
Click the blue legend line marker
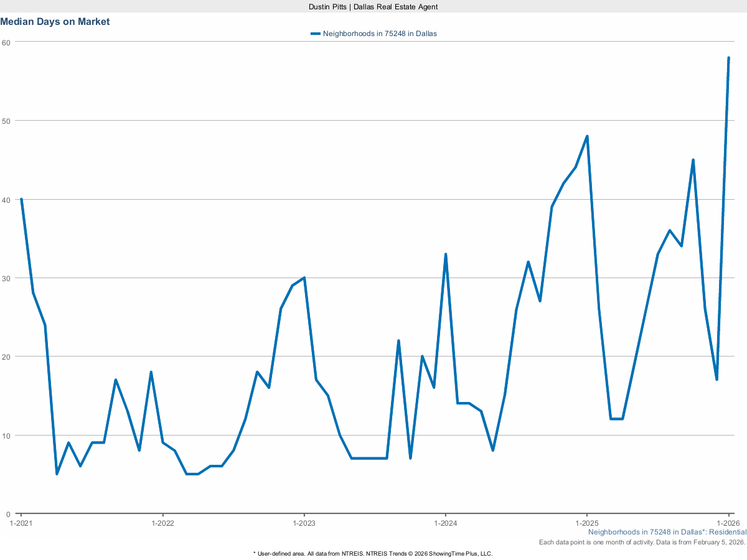[314, 34]
